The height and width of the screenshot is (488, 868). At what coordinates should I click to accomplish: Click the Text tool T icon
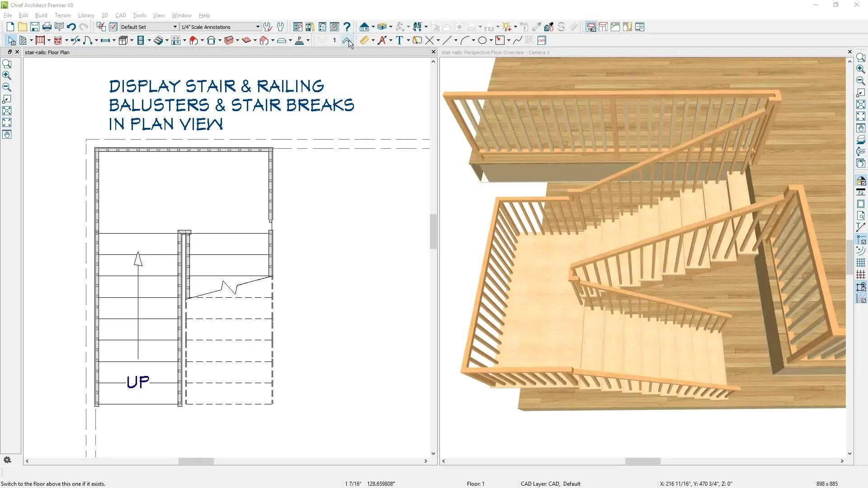pos(399,41)
